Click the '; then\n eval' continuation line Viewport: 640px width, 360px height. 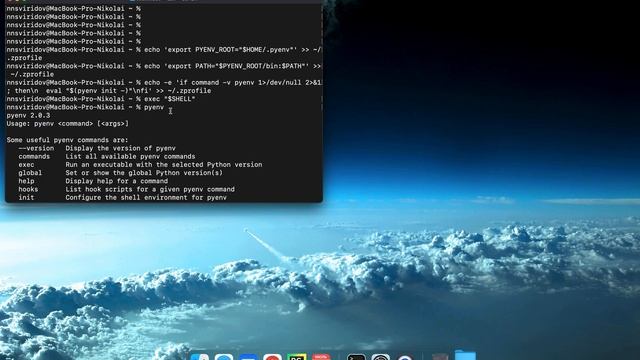pyautogui.click(x=109, y=91)
